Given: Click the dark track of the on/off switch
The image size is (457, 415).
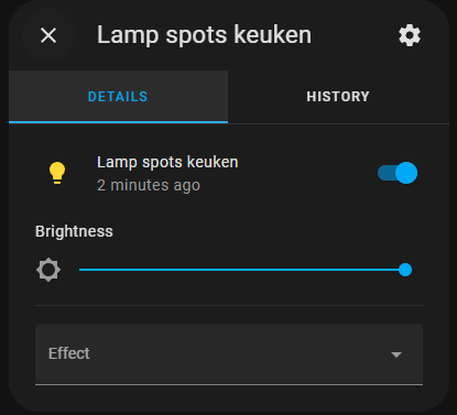Looking at the screenshot, I should point(386,173).
